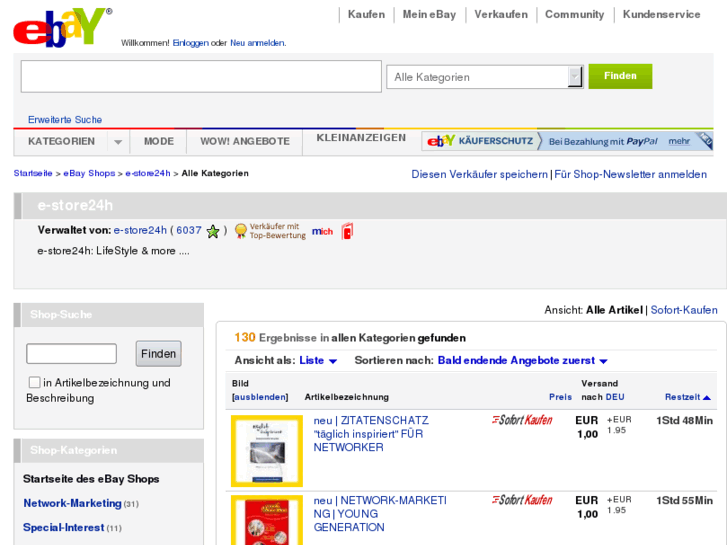Open the Mein eBay menu
This screenshot has height=545, width=727.
point(429,14)
